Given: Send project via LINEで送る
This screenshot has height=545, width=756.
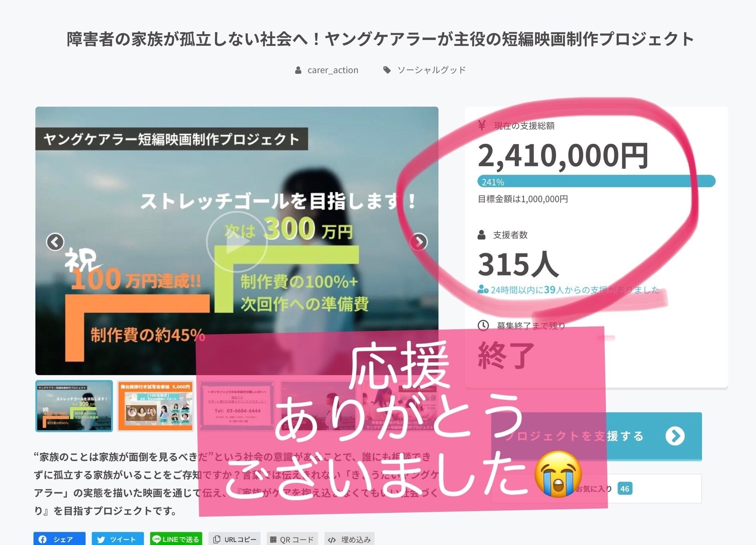Looking at the screenshot, I should pos(176,539).
